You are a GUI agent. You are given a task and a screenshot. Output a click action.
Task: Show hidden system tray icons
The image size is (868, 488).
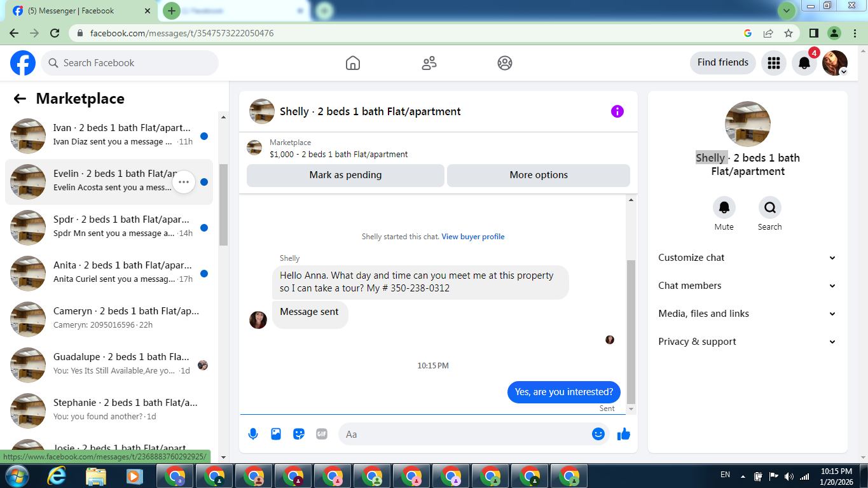tap(743, 476)
